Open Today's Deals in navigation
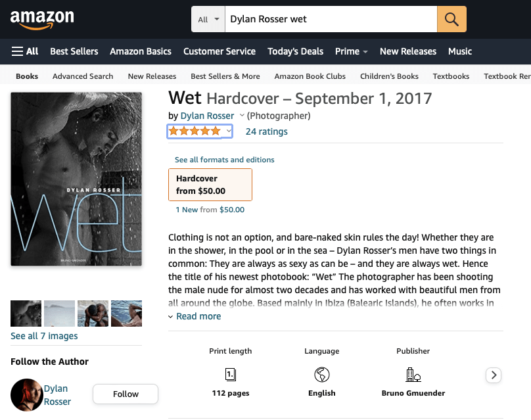Screen dimensions: 531x420 pyautogui.click(x=295, y=51)
